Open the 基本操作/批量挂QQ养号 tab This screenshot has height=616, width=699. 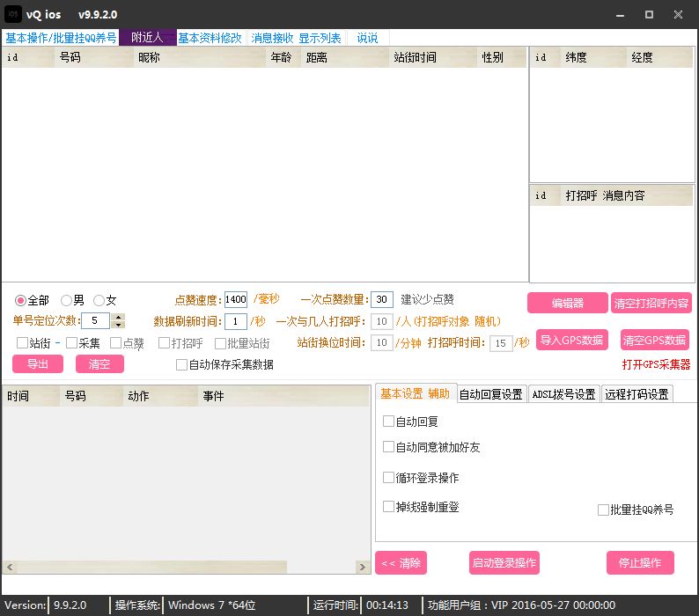tap(61, 38)
